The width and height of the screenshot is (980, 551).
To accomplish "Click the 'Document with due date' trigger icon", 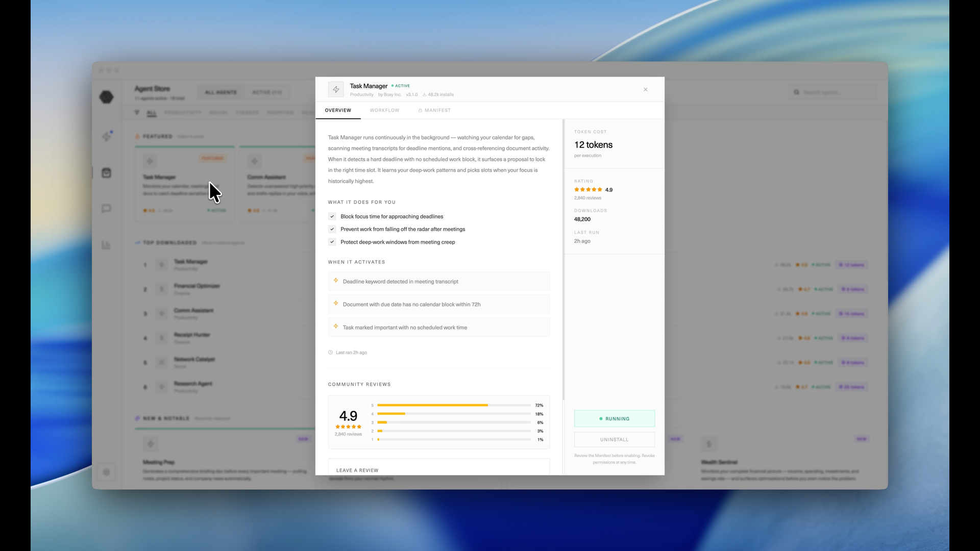I will pyautogui.click(x=336, y=304).
